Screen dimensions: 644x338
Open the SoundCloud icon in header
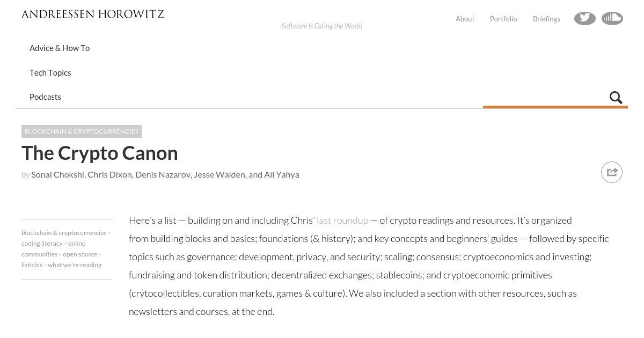tap(612, 18)
